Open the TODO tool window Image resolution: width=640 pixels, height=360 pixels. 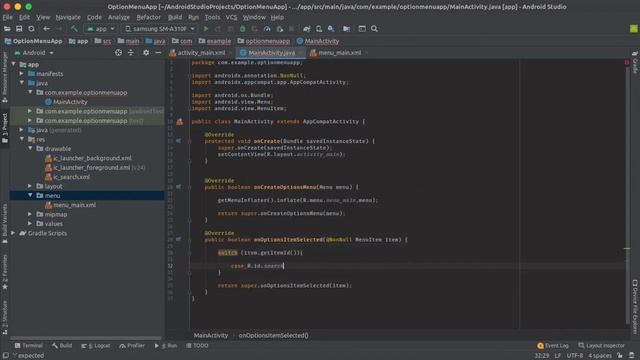(197, 346)
